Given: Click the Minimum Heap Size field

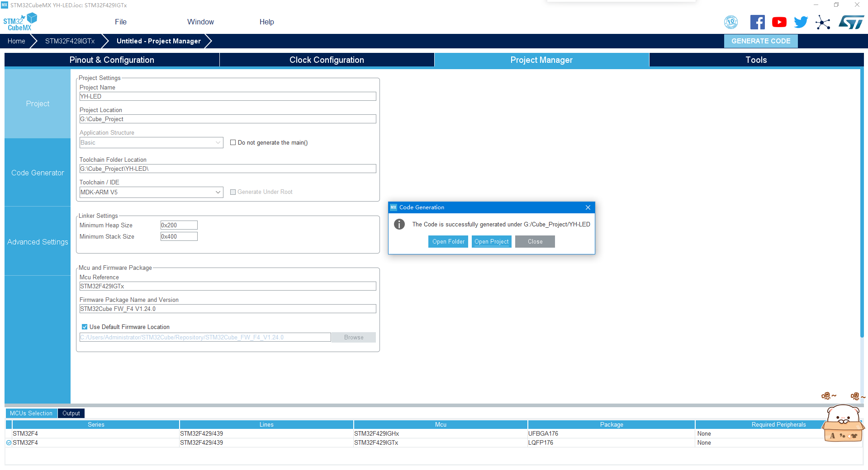Looking at the screenshot, I should click(179, 225).
